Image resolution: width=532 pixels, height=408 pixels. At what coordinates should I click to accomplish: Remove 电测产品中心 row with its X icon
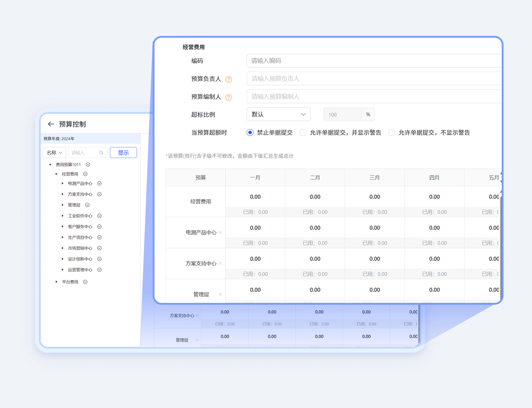[220, 232]
